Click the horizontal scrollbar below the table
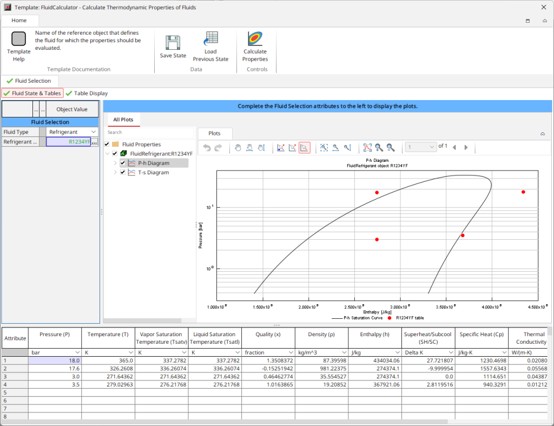The width and height of the screenshot is (554, 426). point(225,422)
